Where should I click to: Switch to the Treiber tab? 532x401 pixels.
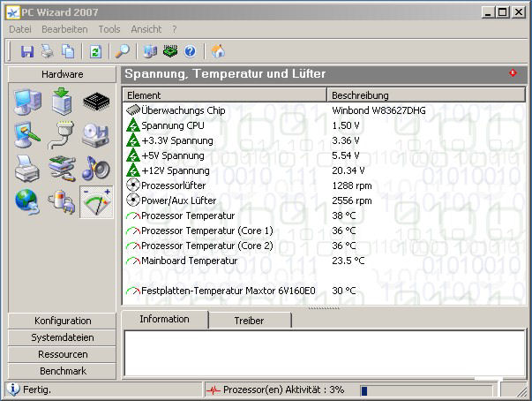[x=250, y=321]
